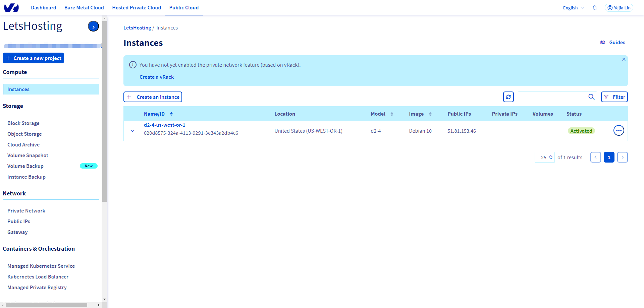Viewport: 644px width, 308px height.
Task: Click the Activated status badge
Action: click(x=581, y=131)
